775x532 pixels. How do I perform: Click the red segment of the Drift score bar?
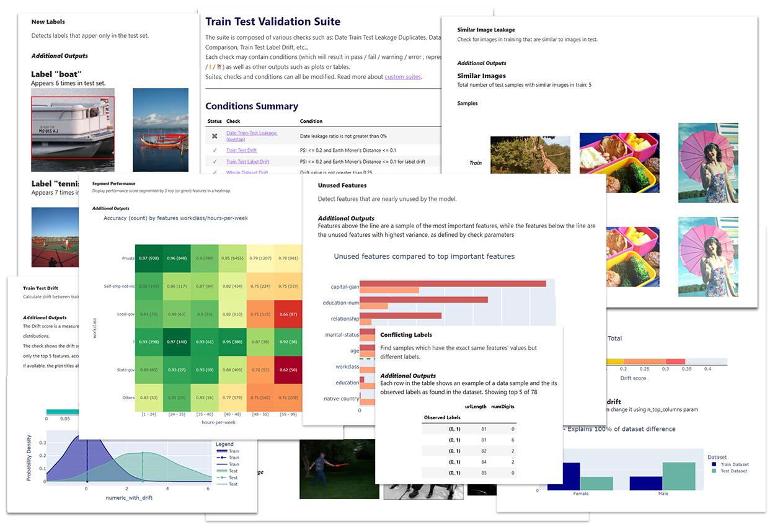click(675, 361)
